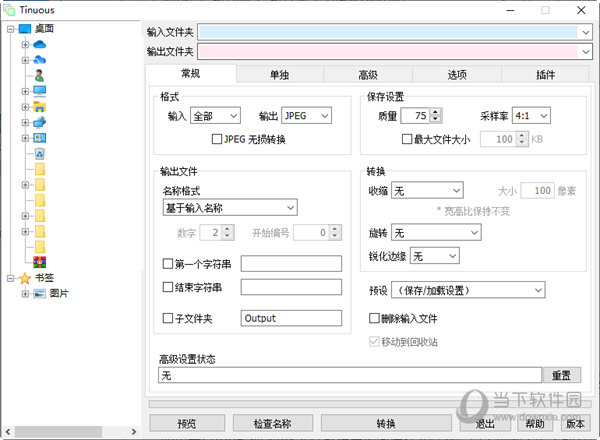Open the 旋转 dropdown
The width and height of the screenshot is (600, 440).
click(x=436, y=233)
